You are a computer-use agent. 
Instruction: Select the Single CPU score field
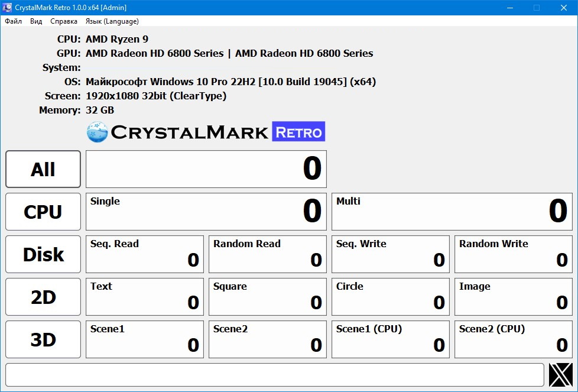coord(206,212)
